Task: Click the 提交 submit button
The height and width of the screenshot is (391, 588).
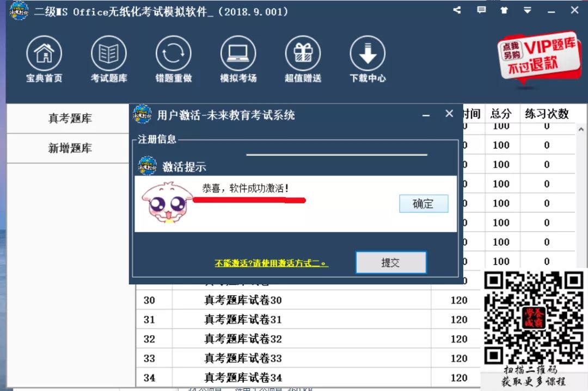Action: click(x=391, y=263)
